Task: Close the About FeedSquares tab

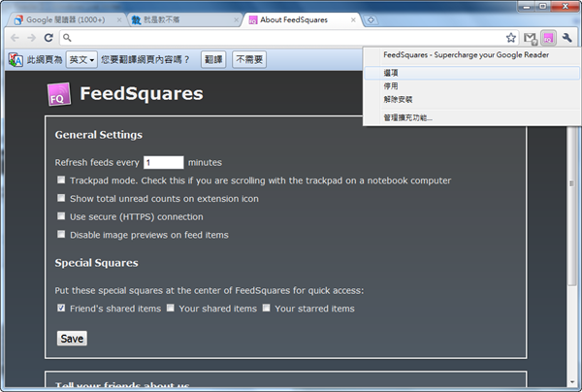Action: (x=353, y=20)
